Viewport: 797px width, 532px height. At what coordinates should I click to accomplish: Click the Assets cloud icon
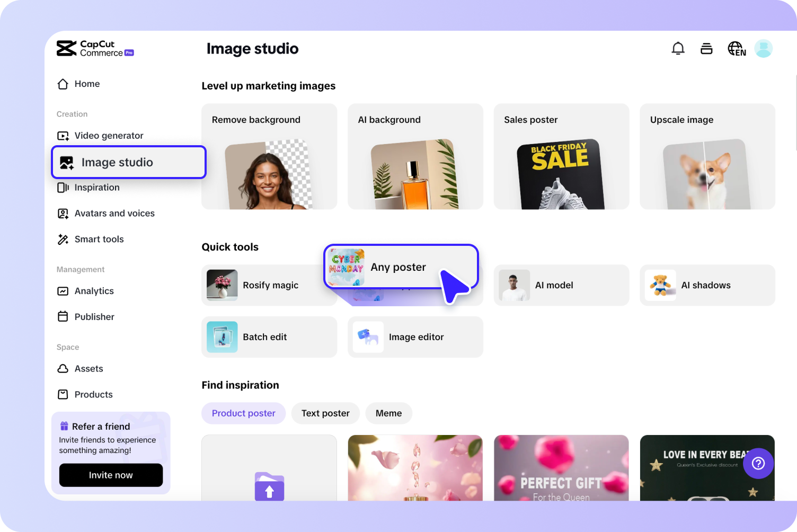tap(63, 369)
